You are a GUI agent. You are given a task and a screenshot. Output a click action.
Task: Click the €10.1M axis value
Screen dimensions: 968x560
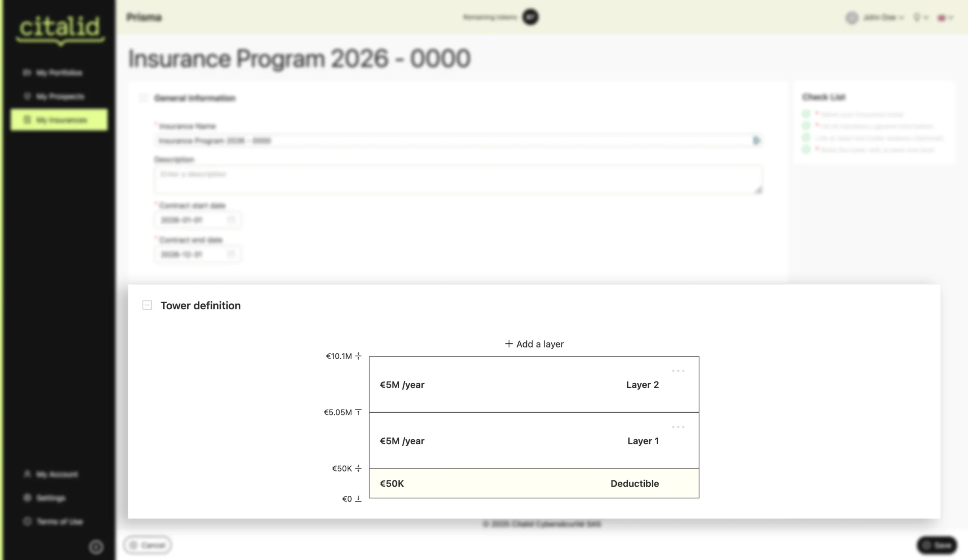click(x=339, y=356)
